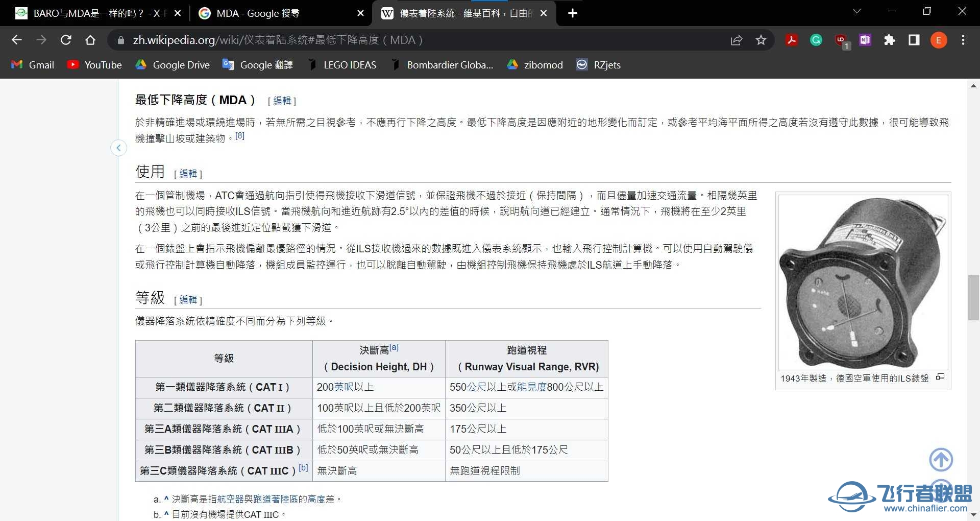980x521 pixels.
Task: Open the profile avatar E menu
Action: coord(939,40)
